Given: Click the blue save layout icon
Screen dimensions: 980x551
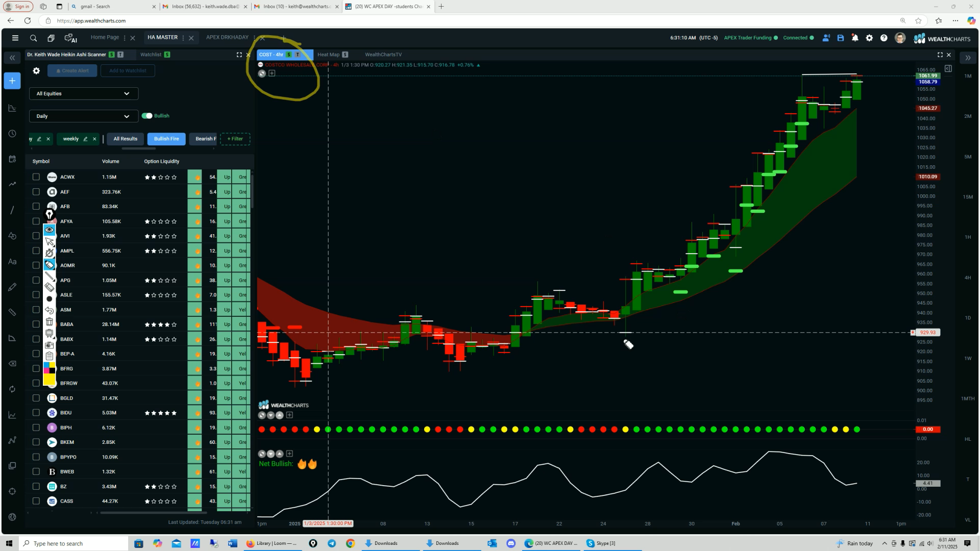Looking at the screenshot, I should point(841,38).
